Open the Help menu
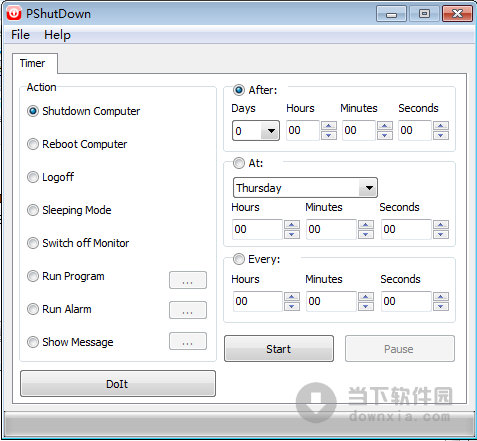Screen dimensions: 477x441 click(x=57, y=35)
